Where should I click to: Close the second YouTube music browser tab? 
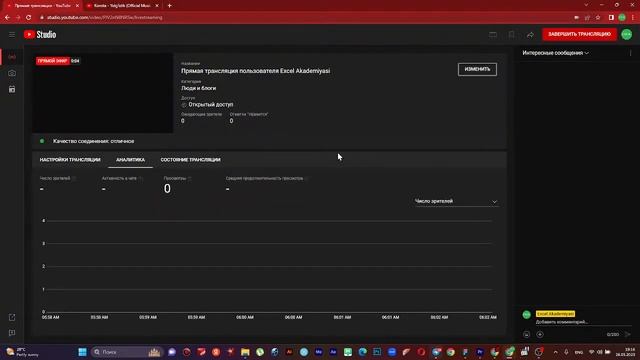coord(157,6)
